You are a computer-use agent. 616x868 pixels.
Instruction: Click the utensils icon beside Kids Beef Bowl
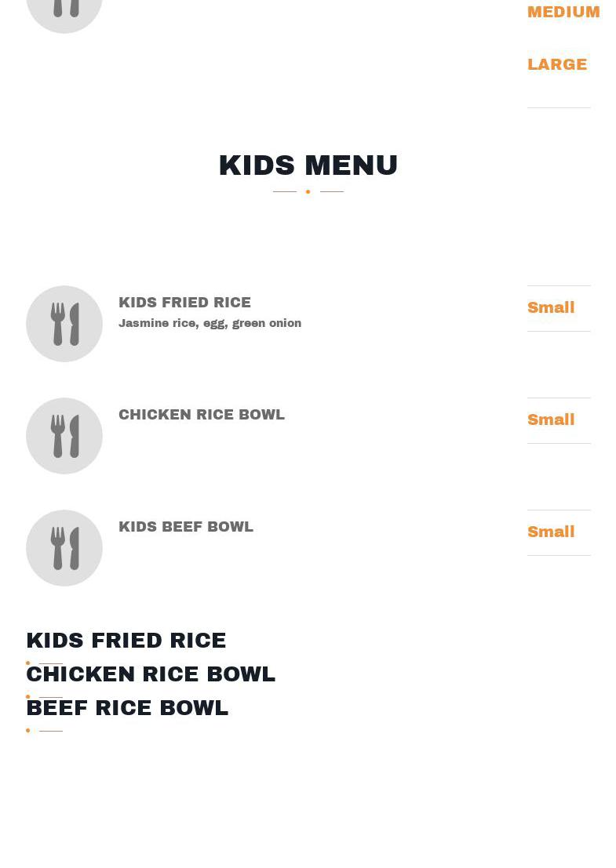(x=64, y=548)
